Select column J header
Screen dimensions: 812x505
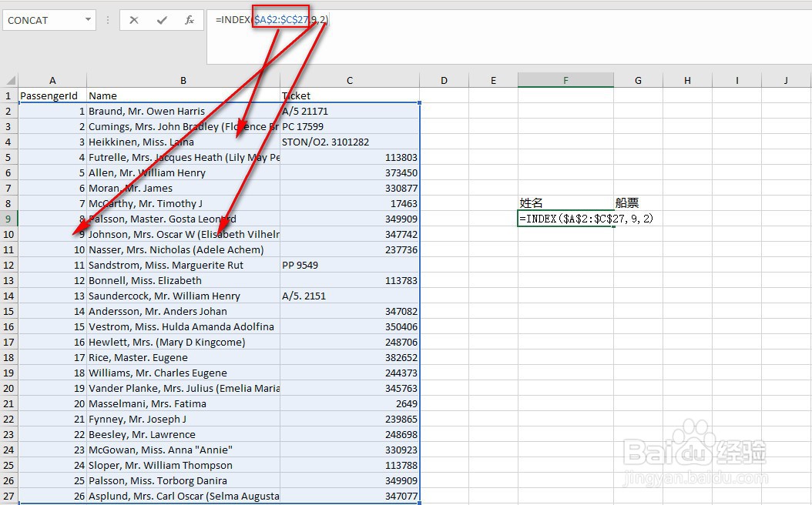786,80
